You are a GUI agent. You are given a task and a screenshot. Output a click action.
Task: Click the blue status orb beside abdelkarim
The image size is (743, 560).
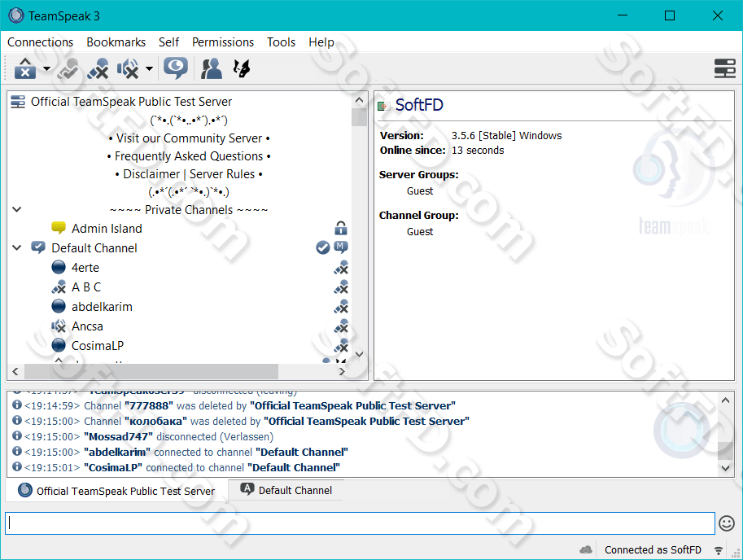[x=59, y=306]
